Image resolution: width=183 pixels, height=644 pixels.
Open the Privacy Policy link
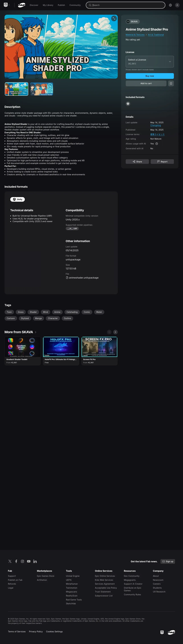(36, 631)
